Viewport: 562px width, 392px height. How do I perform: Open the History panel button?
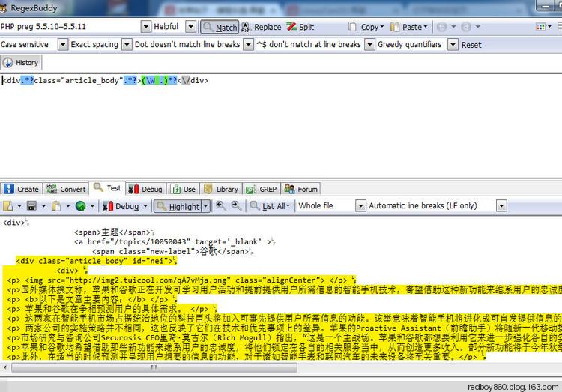click(x=21, y=63)
